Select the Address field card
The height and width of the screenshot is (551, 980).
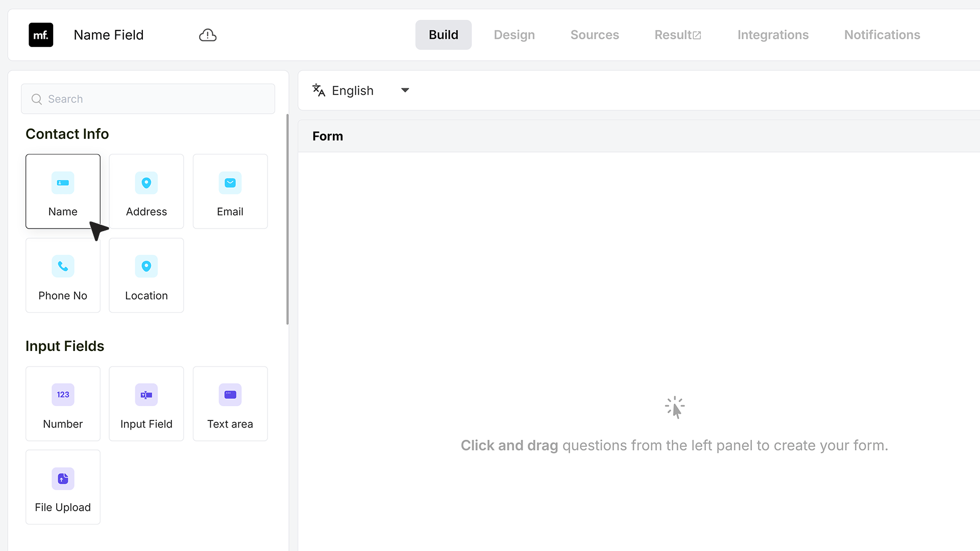pos(146,191)
